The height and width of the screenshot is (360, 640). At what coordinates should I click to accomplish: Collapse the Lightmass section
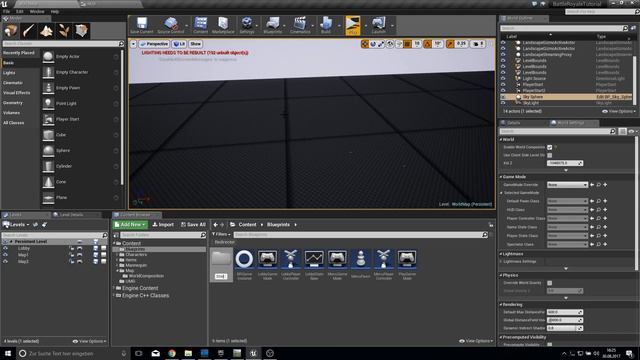click(x=501, y=254)
